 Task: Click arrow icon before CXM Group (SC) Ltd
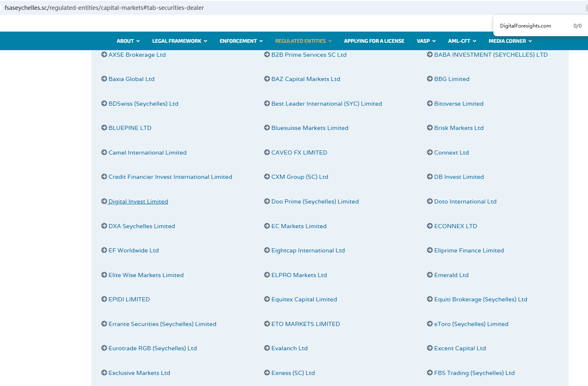tap(267, 176)
